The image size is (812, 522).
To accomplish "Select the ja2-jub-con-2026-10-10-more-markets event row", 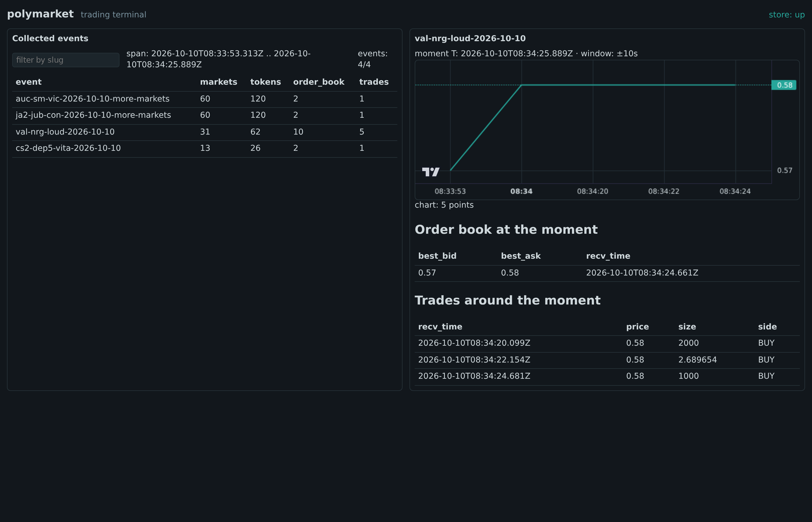I will [x=205, y=115].
